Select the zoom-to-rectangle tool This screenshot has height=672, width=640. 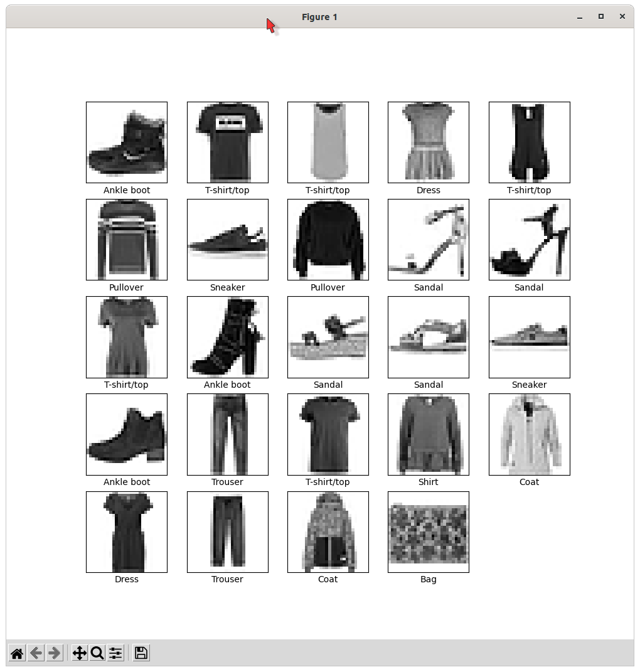(x=97, y=653)
